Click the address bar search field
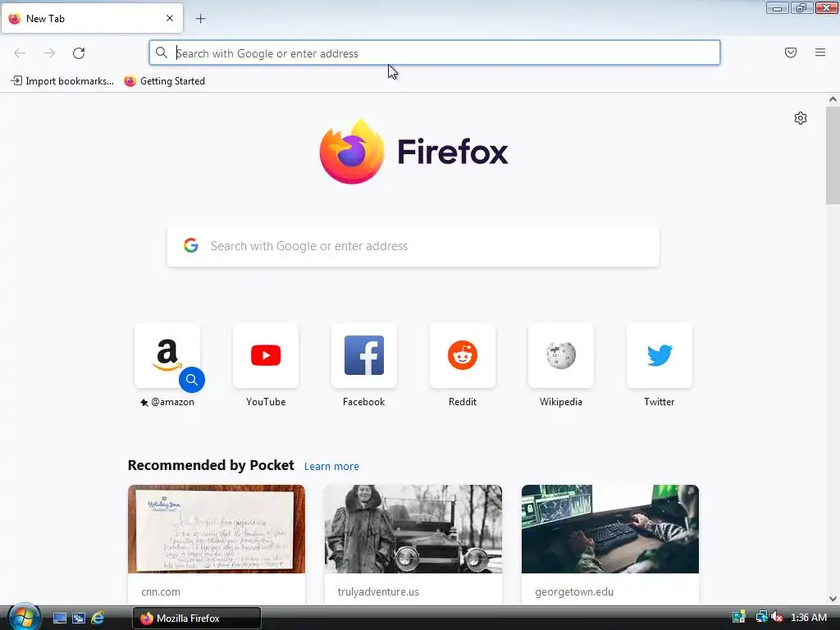This screenshot has height=630, width=840. (435, 53)
